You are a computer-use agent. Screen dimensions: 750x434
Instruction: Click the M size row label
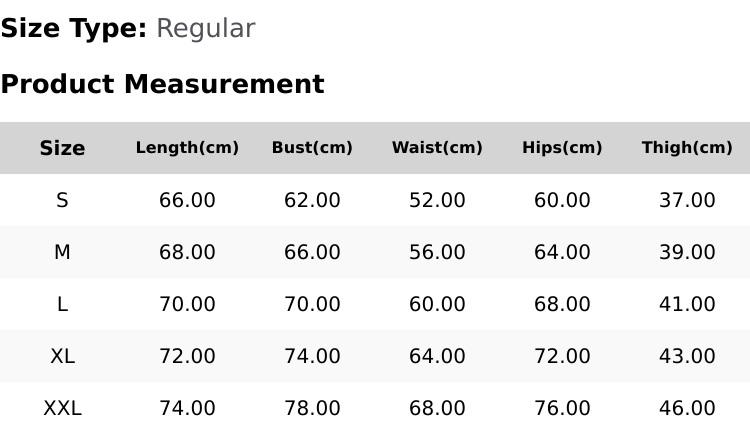click(x=62, y=252)
